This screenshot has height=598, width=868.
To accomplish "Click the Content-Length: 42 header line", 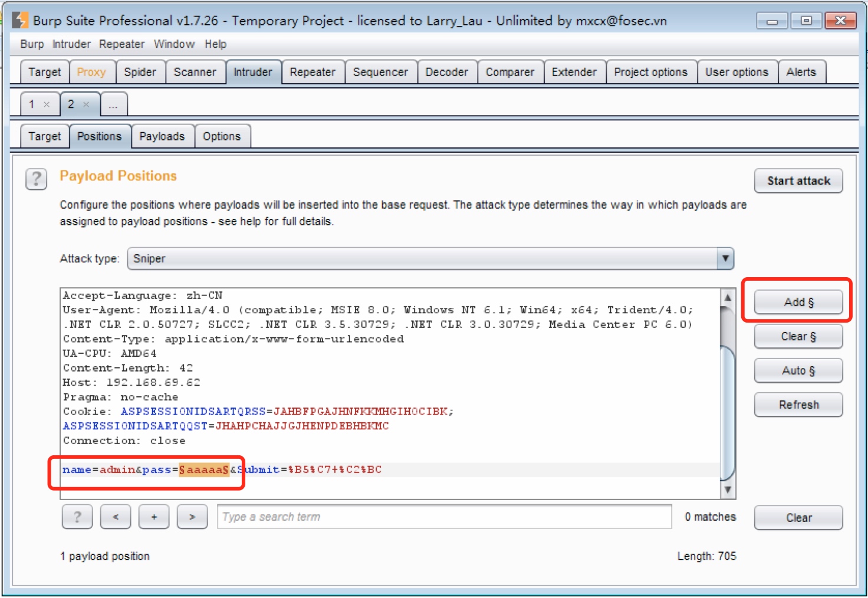I will click(x=128, y=368).
